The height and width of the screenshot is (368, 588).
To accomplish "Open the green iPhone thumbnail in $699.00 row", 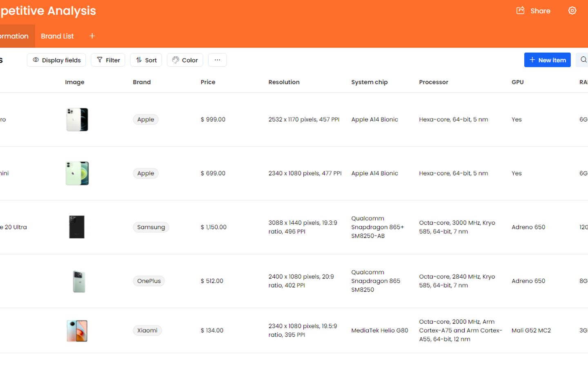I will 77,173.
